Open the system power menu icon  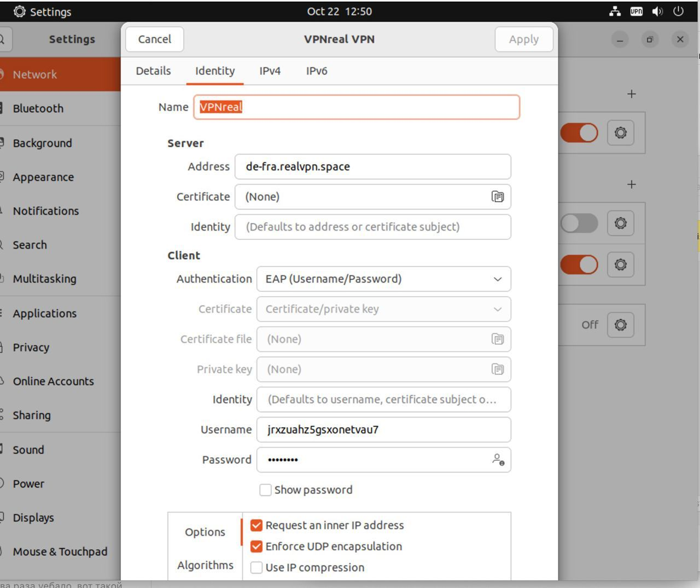[x=678, y=11]
